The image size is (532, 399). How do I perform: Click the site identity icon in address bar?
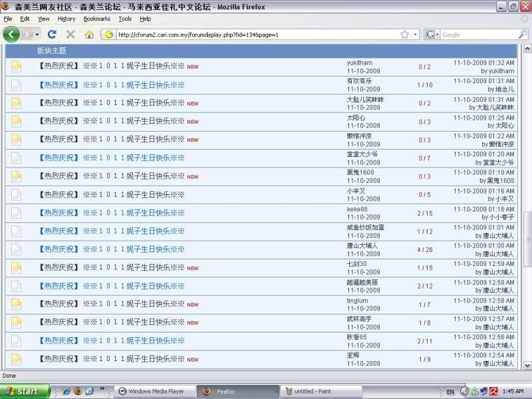point(108,35)
